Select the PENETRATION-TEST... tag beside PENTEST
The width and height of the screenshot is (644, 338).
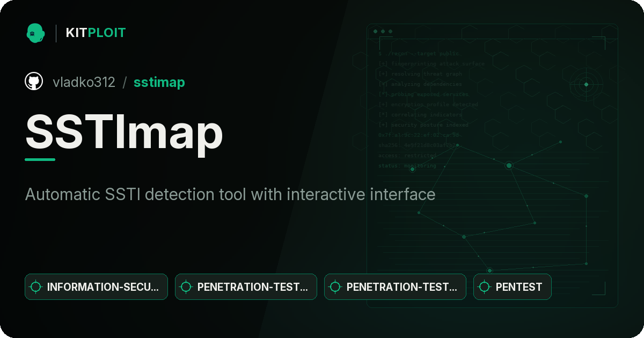pyautogui.click(x=395, y=287)
